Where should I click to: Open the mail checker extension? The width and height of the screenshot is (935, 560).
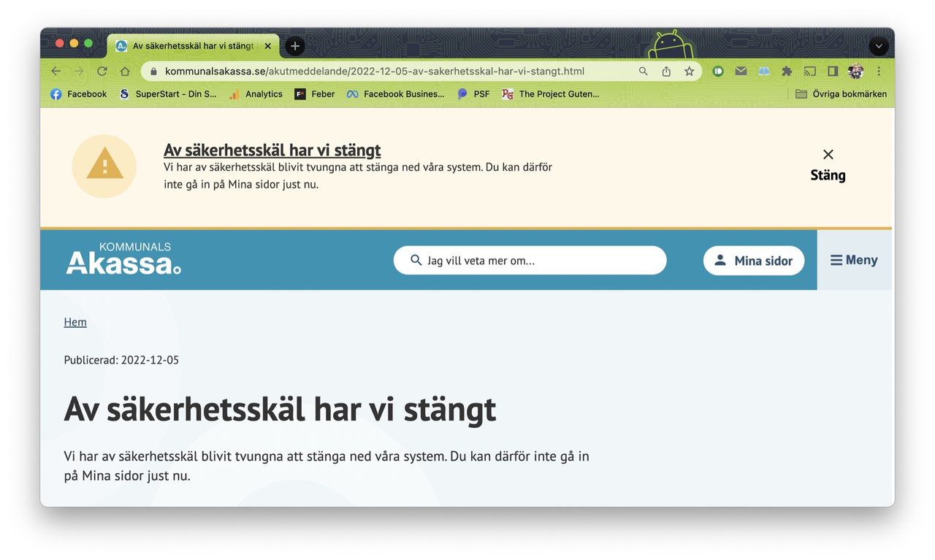pos(741,71)
